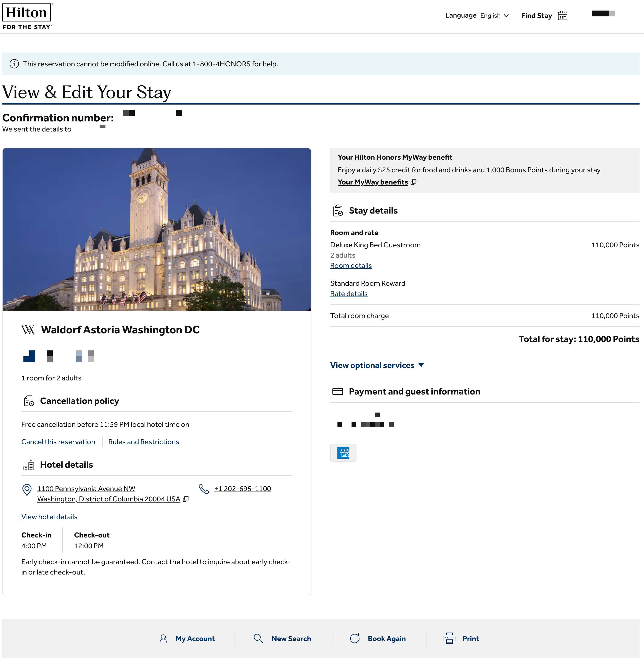Open Room details link
Screen dimensions: 644x661
pos(351,266)
